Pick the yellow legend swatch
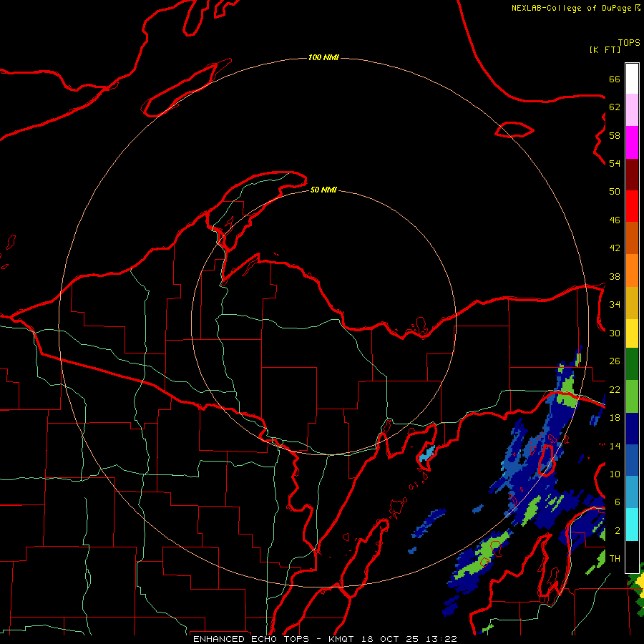Screen dimensions: 644x644 tap(632, 333)
